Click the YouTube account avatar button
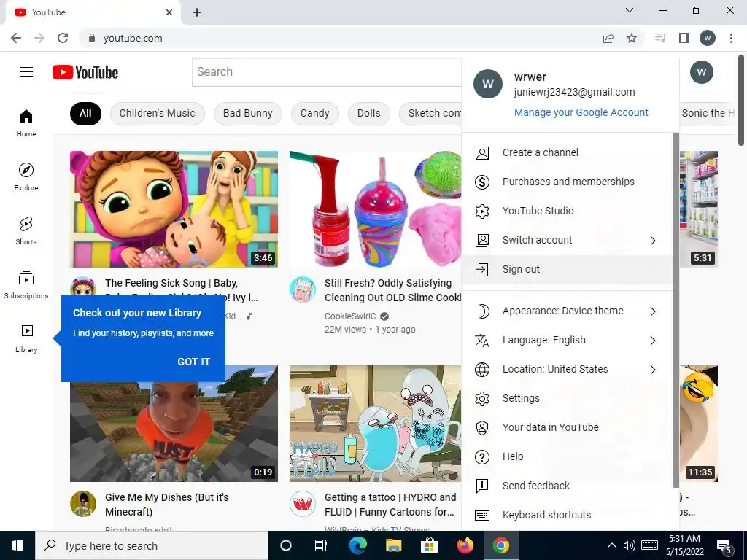The height and width of the screenshot is (560, 747). 701,72
